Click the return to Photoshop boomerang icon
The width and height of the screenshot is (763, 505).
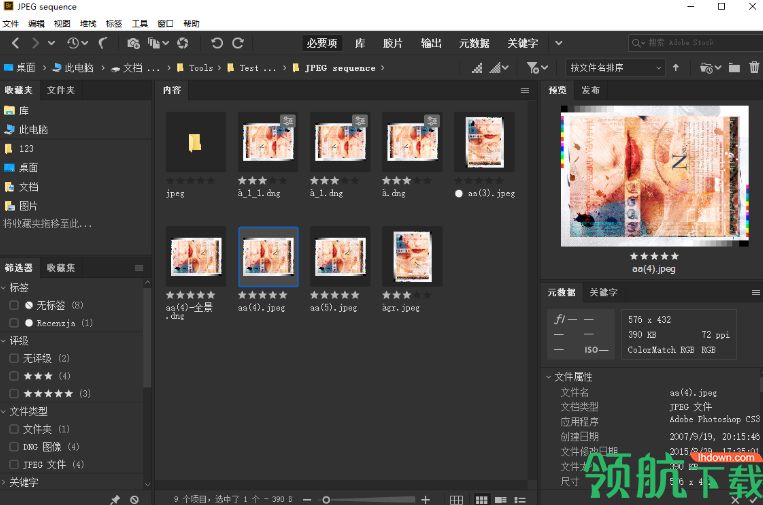pos(103,43)
